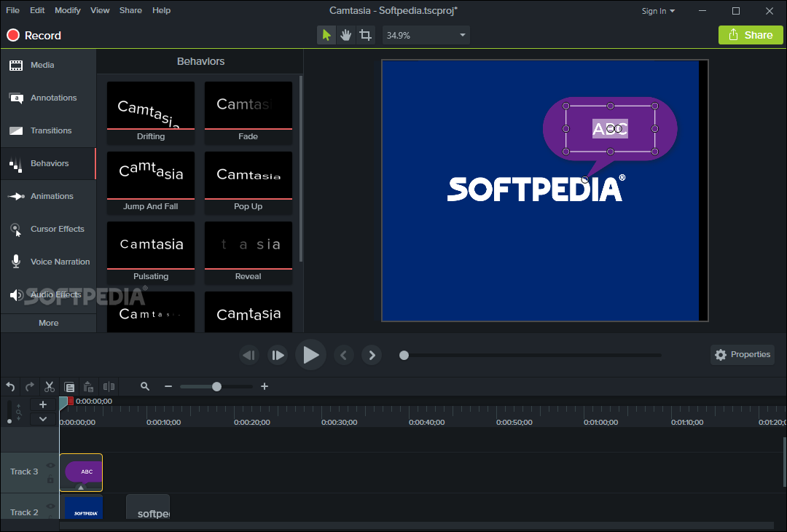The height and width of the screenshot is (532, 787).
Task: Click the Undo arrow in timeline toolbar
Action: point(10,387)
